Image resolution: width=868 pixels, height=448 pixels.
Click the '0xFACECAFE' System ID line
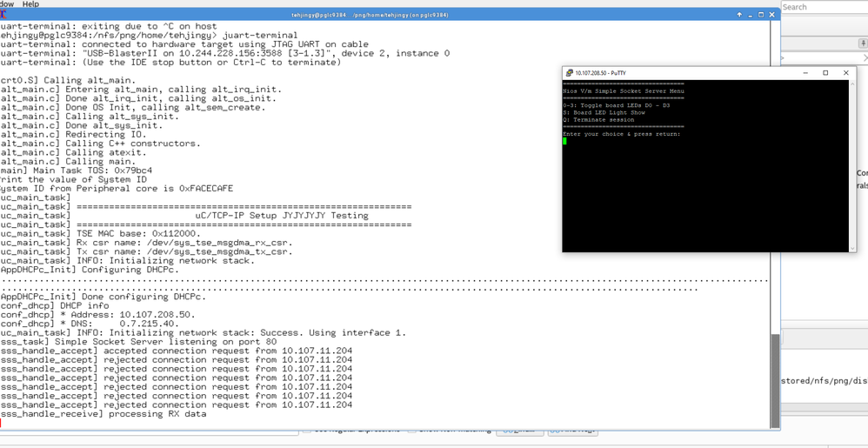pos(117,189)
